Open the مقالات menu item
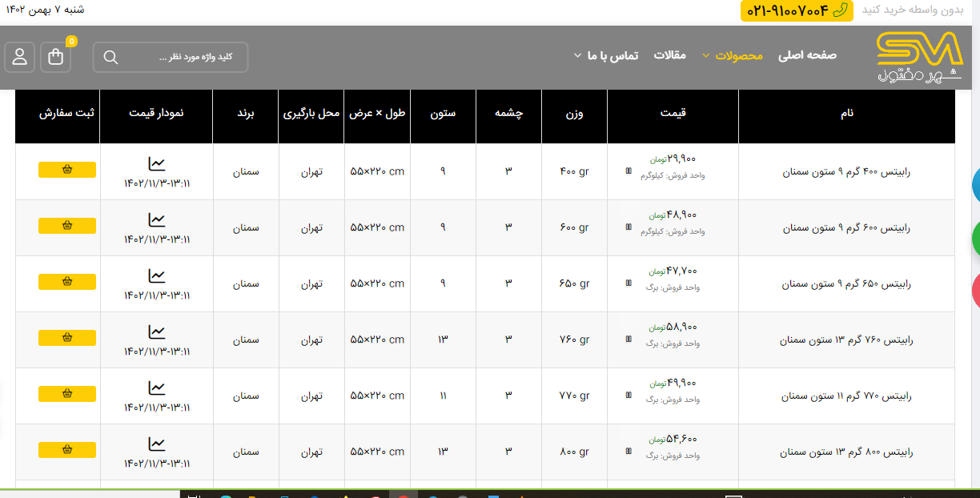Viewport: 980px width, 498px height. click(x=670, y=55)
